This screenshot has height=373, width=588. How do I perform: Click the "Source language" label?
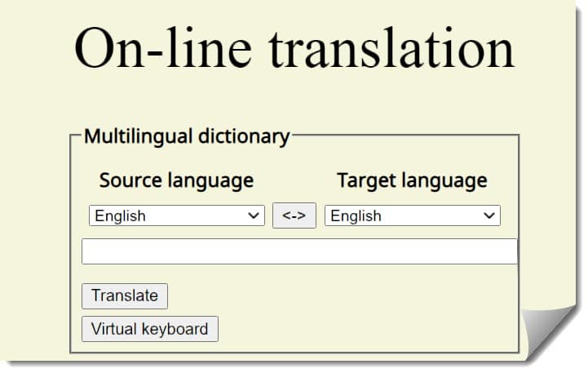click(x=177, y=181)
